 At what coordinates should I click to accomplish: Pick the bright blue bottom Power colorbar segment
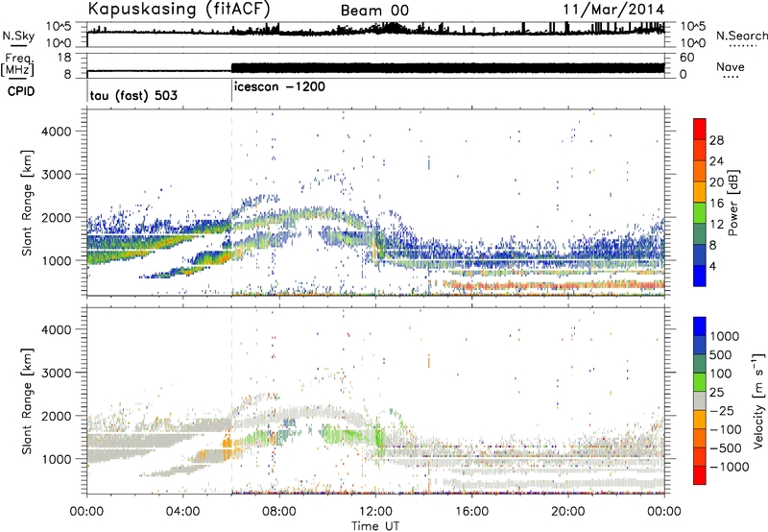700,277
